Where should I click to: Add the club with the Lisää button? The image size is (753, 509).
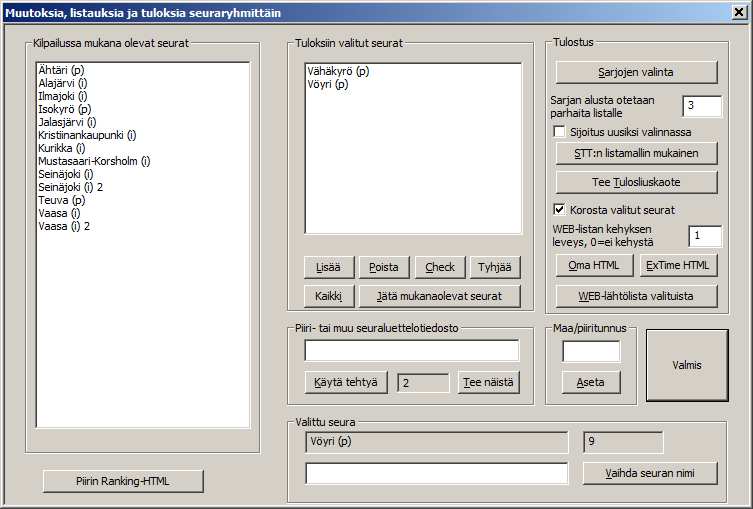pos(329,267)
